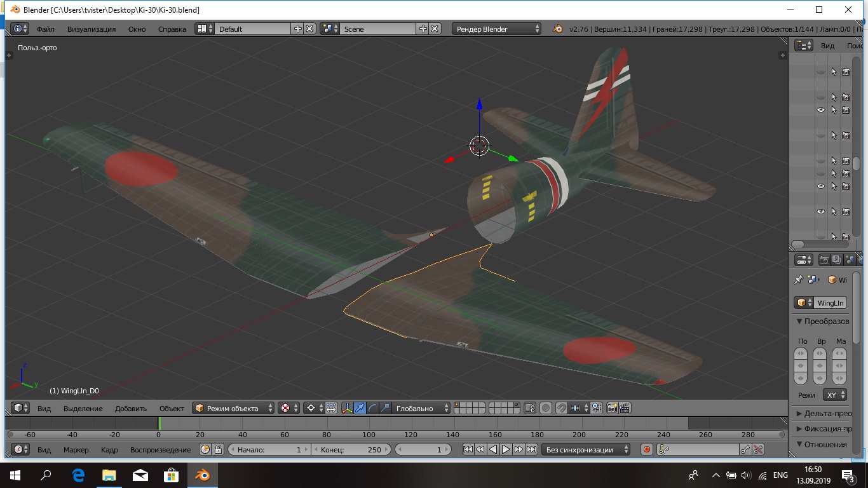
Task: Open the Выделение menu in 3D view
Action: click(83, 408)
